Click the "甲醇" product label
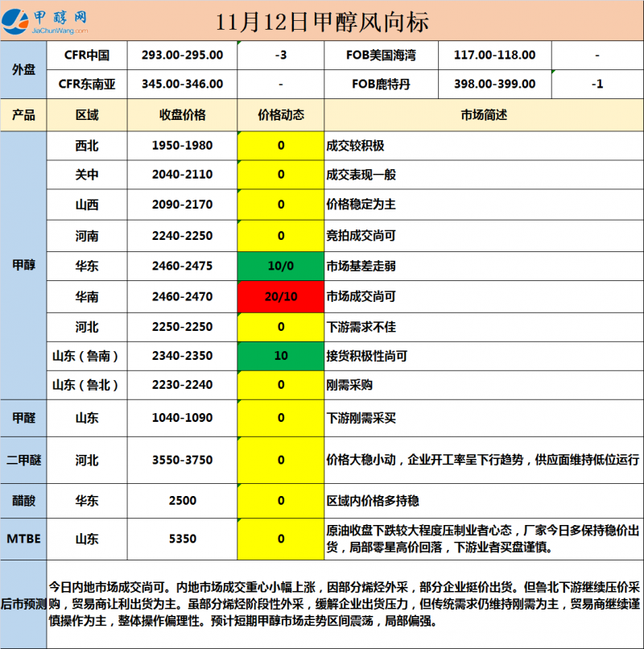 [x=23, y=265]
